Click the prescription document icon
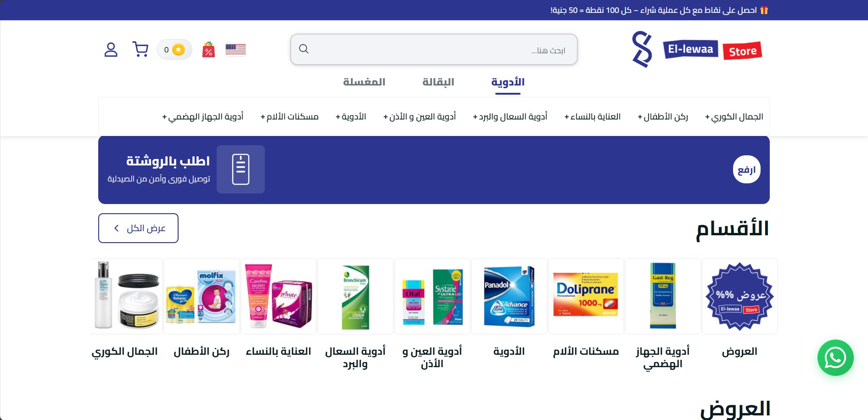 coord(241,169)
